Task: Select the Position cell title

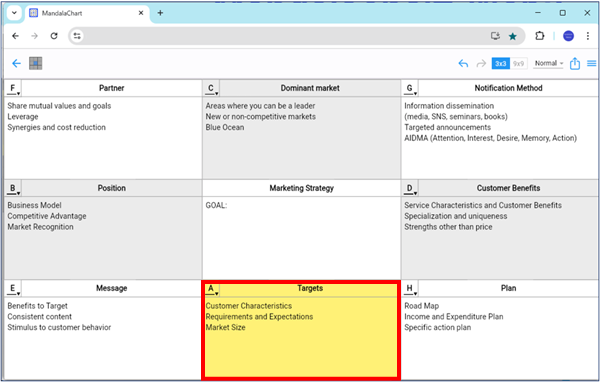Action: [111, 188]
